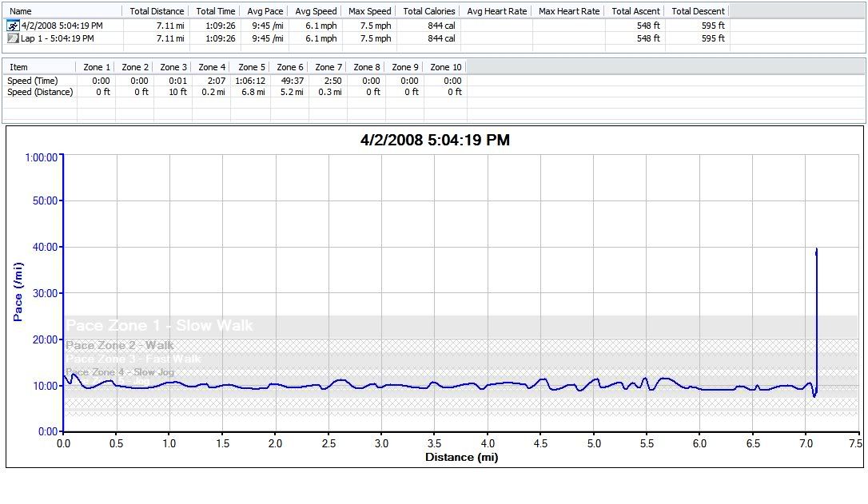Image resolution: width=868 pixels, height=504 pixels.
Task: Select the 4/2/2008 5:04:19 PM activity row
Action: (x=62, y=26)
